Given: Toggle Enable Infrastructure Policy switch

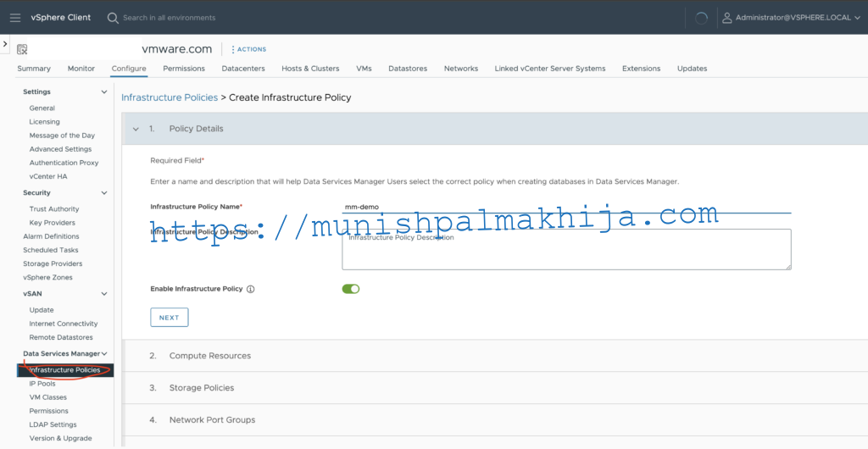Looking at the screenshot, I should tap(351, 289).
